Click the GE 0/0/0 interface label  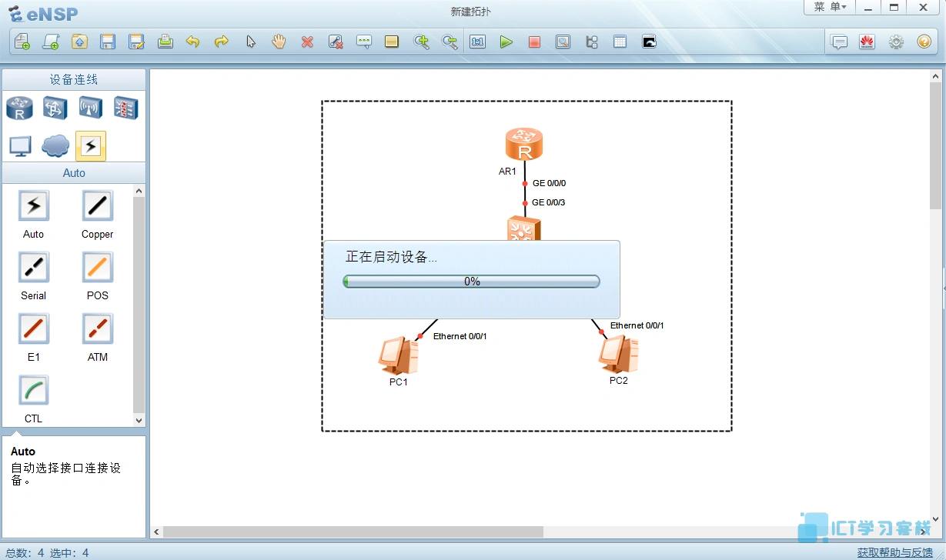click(549, 183)
